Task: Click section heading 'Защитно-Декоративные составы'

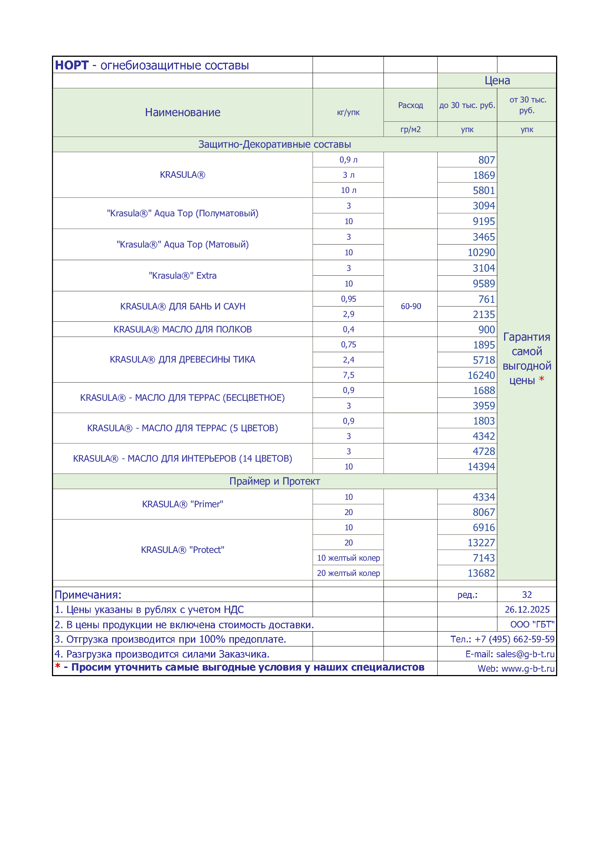Action: [275, 144]
